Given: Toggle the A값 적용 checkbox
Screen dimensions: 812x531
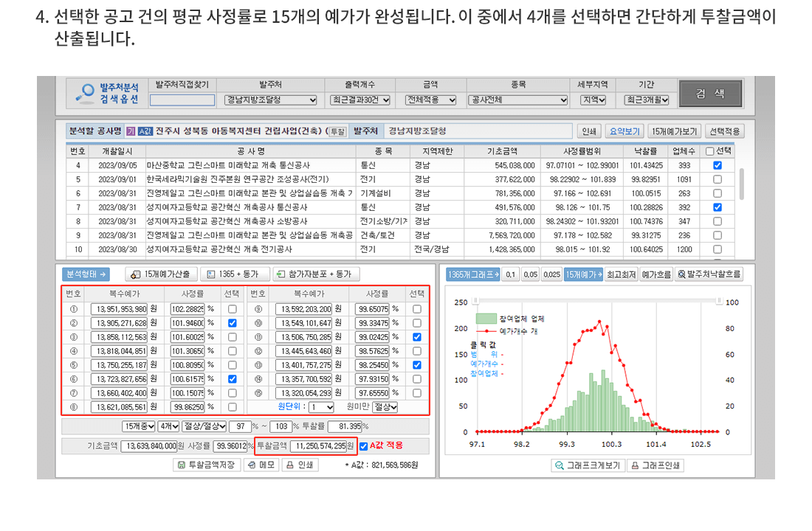Looking at the screenshot, I should (x=363, y=446).
